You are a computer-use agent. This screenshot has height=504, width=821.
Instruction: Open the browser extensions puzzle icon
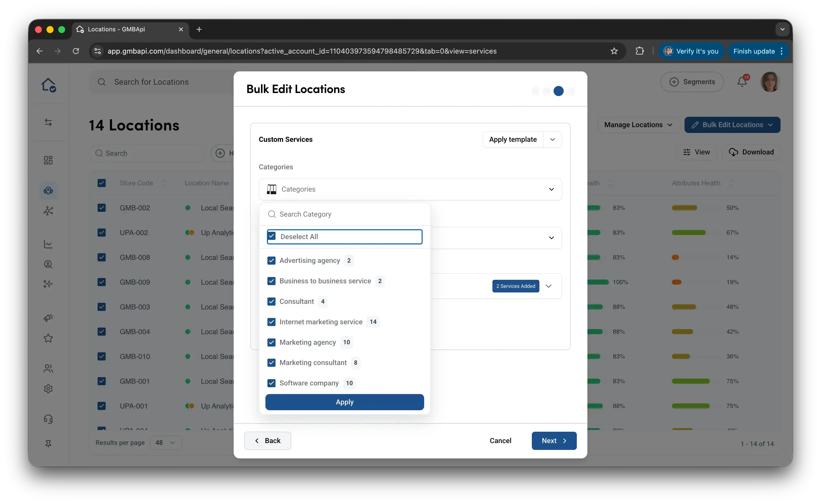click(x=639, y=51)
